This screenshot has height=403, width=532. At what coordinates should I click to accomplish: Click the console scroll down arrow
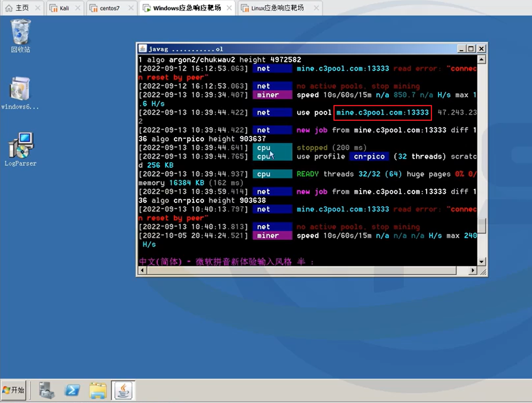point(482,261)
